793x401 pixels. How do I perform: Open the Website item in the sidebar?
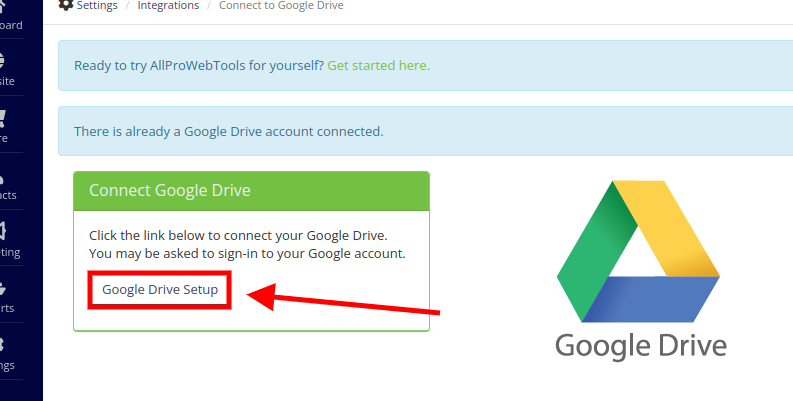10,68
